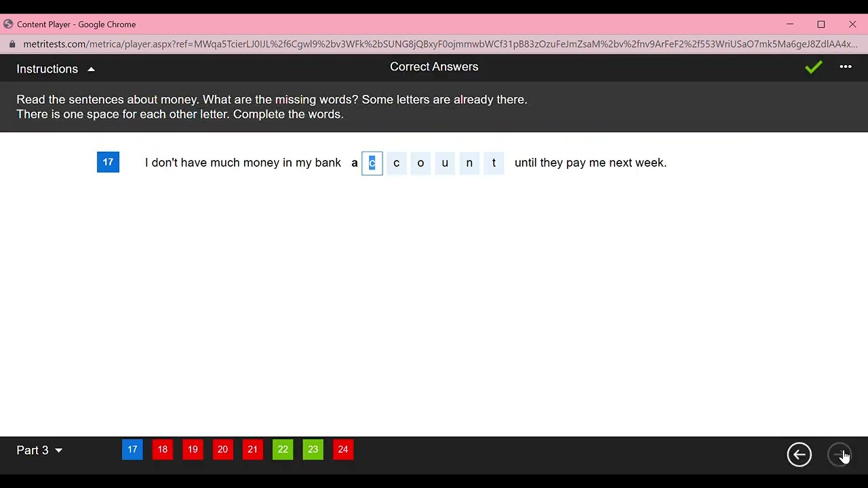This screenshot has width=868, height=488.
Task: Jump to question 17 in navigator
Action: [132, 449]
